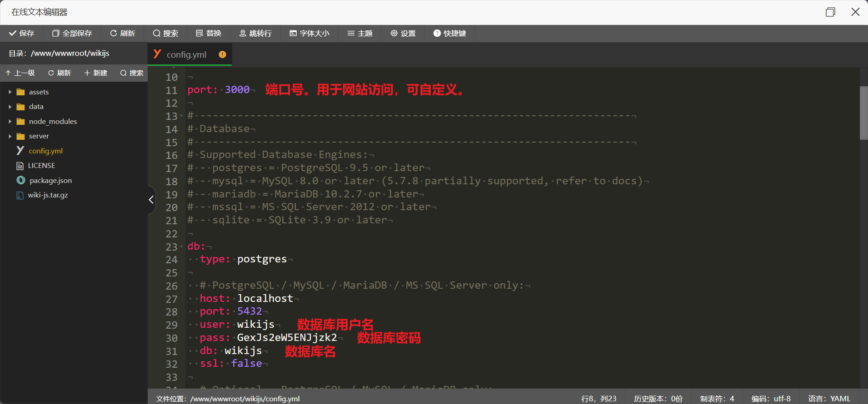
Task: Click the package.json file icon
Action: pyautogui.click(x=21, y=180)
